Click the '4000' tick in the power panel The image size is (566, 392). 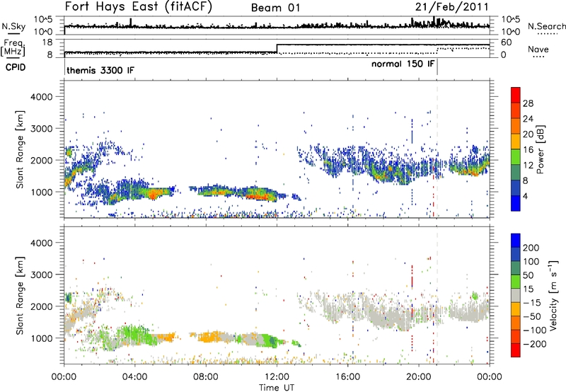pyautogui.click(x=42, y=97)
